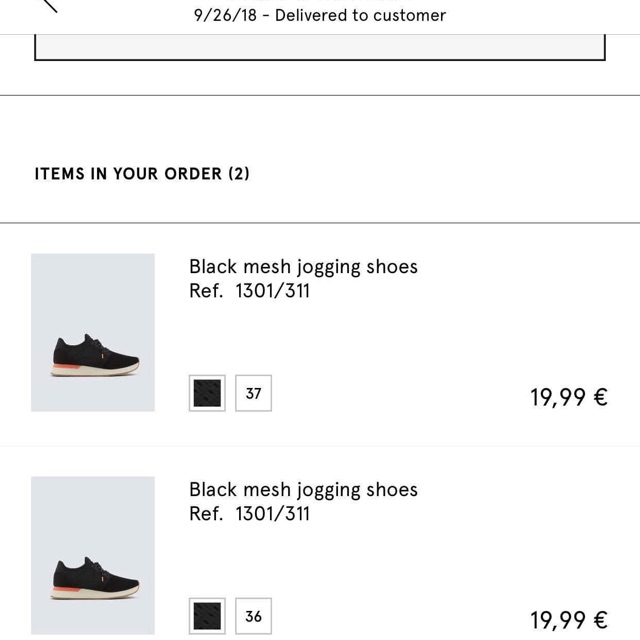
Task: Click the 'ITEMS IN YOUR ORDER' heading
Action: click(128, 174)
